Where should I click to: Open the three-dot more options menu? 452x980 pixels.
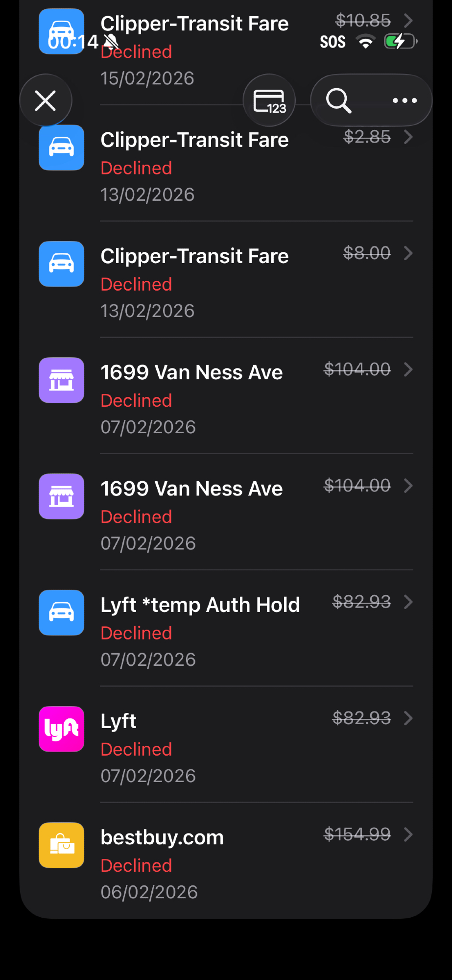point(404,100)
